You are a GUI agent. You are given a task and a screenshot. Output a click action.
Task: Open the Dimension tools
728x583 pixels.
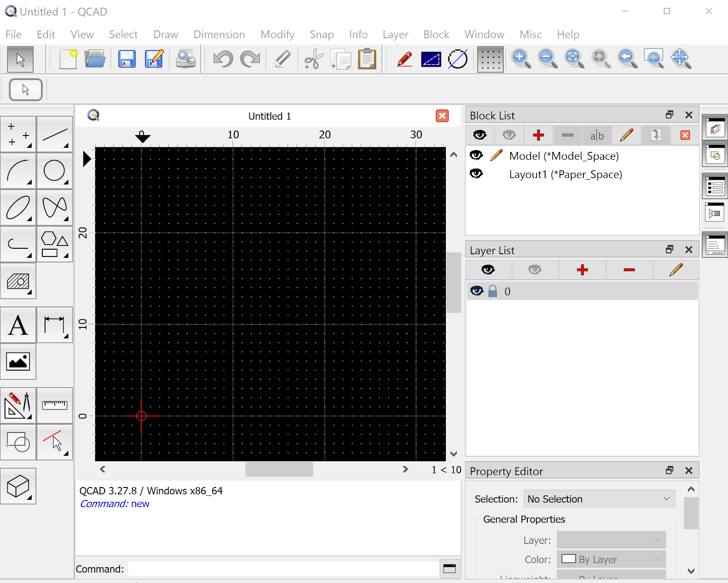click(55, 325)
